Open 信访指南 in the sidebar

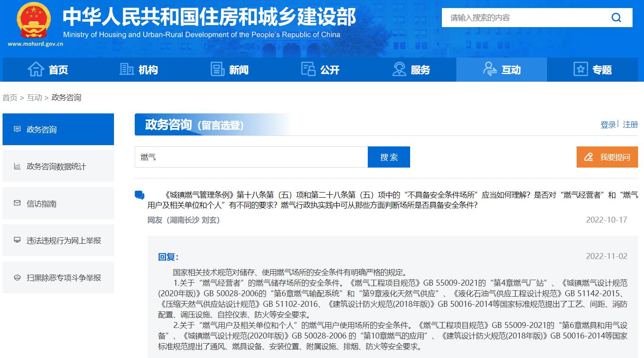click(x=58, y=204)
